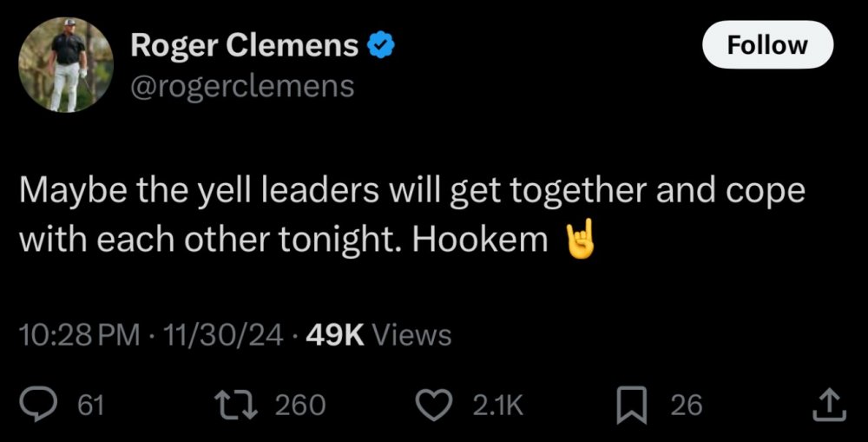Click the 61 replies count

point(91,405)
